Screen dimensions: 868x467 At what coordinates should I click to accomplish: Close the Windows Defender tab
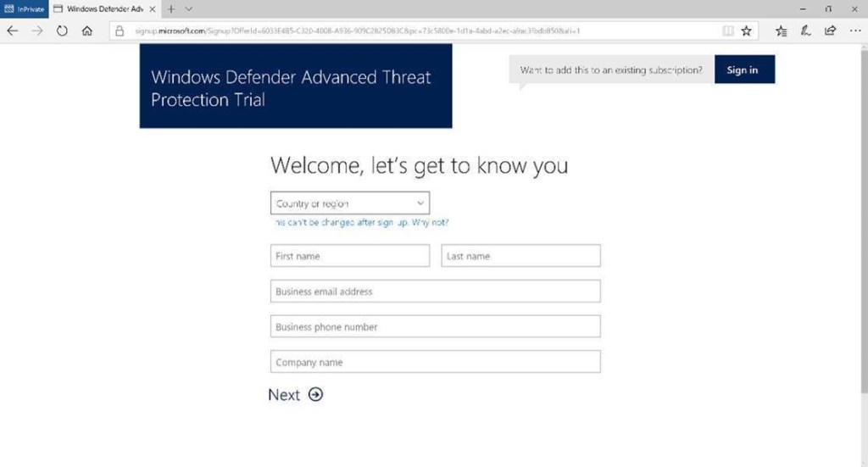(153, 8)
